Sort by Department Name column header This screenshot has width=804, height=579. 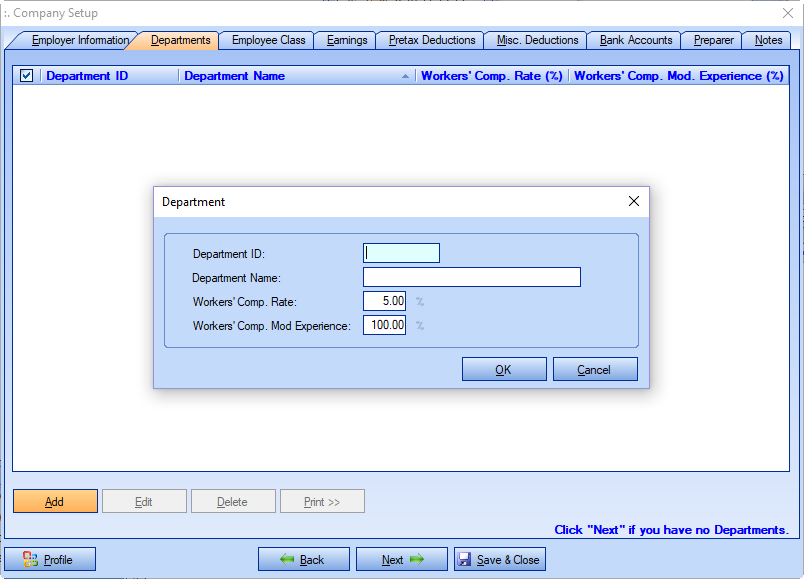pos(235,76)
